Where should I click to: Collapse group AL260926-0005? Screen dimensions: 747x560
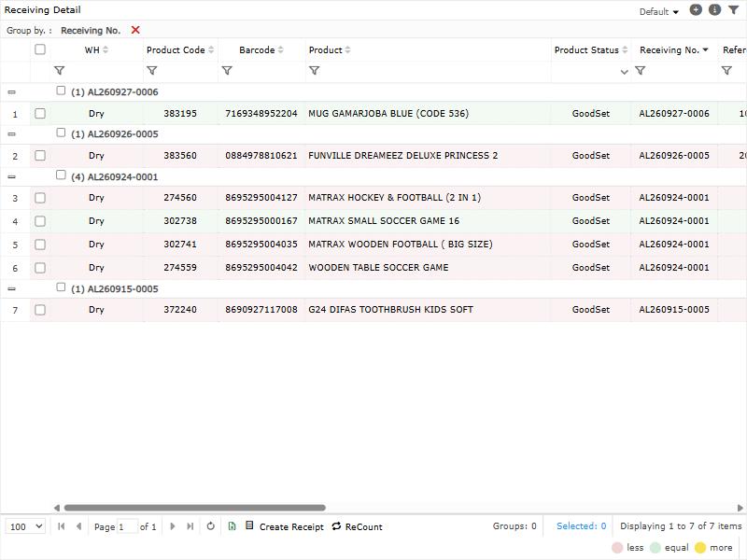tap(12, 134)
